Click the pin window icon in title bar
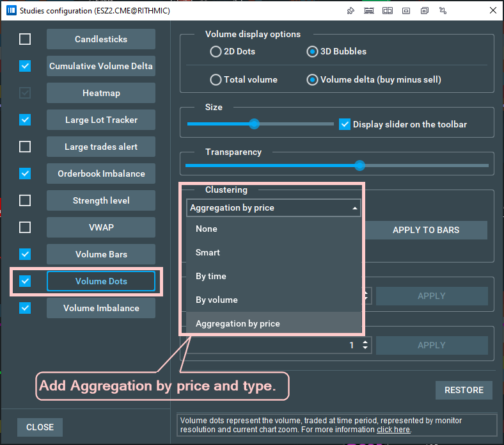The width and height of the screenshot is (504, 445). (x=350, y=11)
